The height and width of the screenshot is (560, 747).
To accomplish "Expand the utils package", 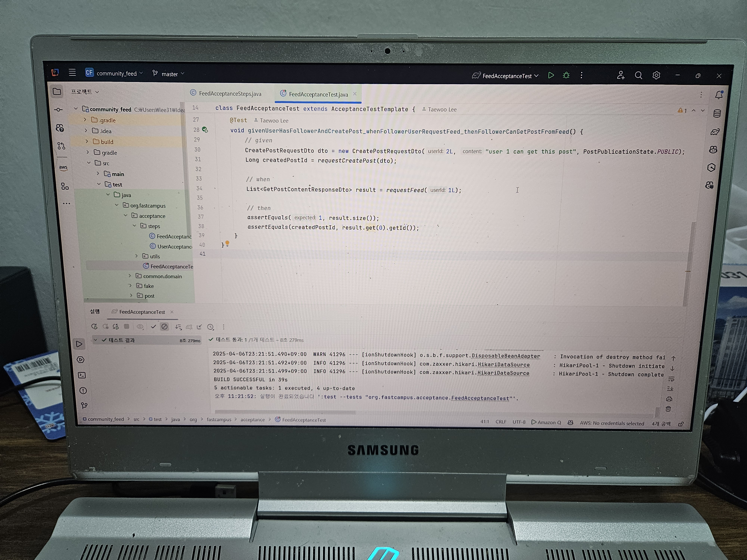I will point(137,256).
